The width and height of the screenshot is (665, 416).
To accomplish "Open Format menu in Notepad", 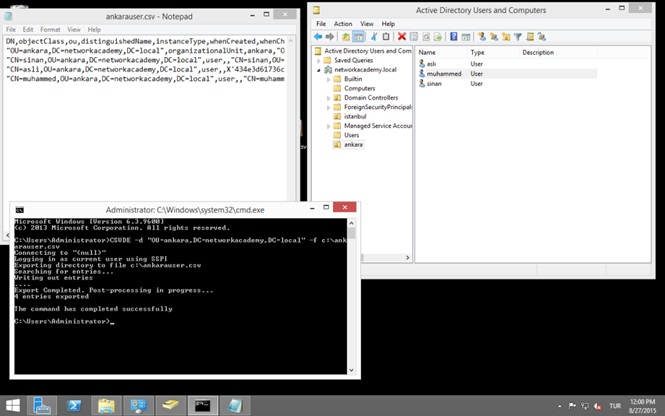I will point(50,30).
